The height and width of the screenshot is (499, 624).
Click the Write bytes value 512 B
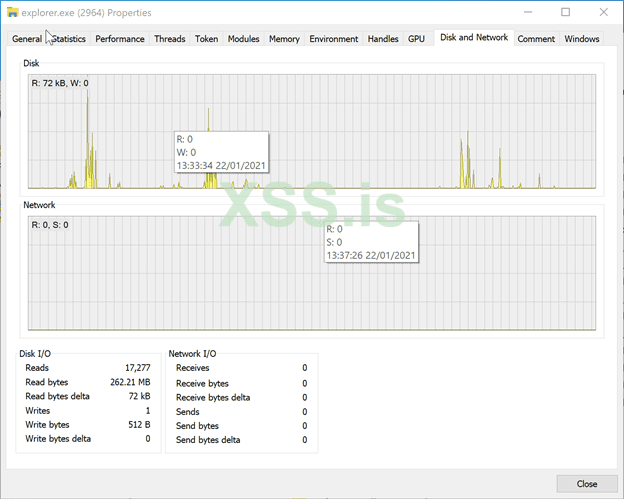(x=139, y=425)
